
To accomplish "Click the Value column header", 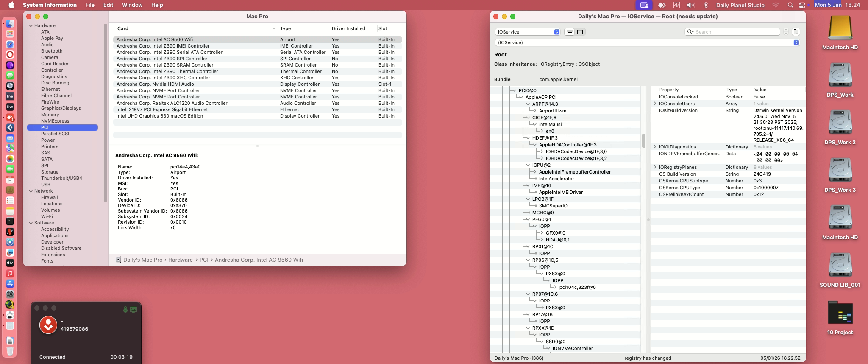I will pos(778,90).
